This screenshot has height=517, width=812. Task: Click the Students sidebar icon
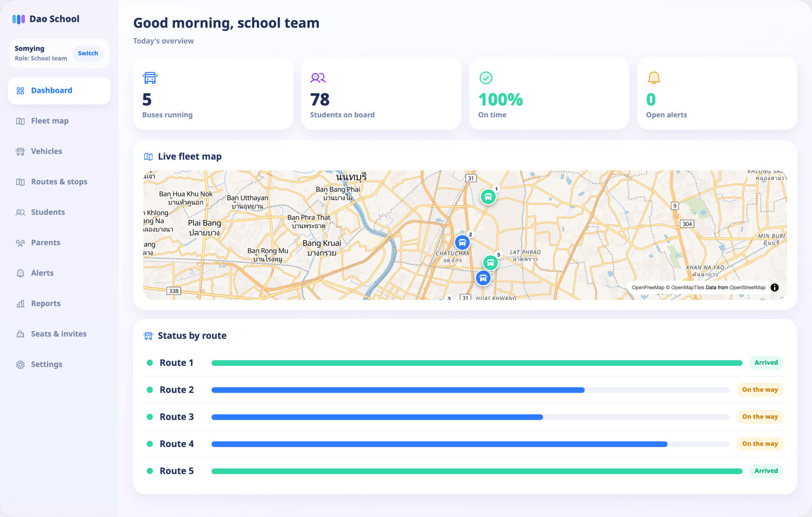coord(20,213)
